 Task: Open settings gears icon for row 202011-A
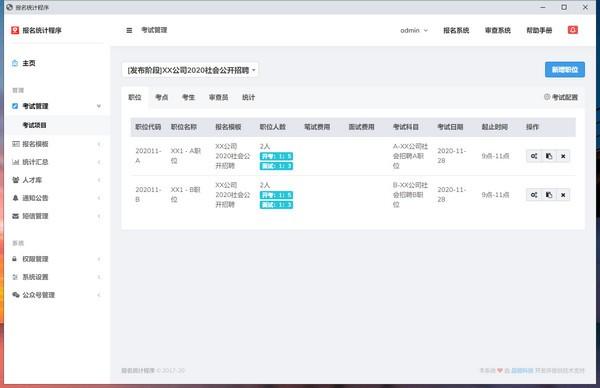[x=534, y=156]
